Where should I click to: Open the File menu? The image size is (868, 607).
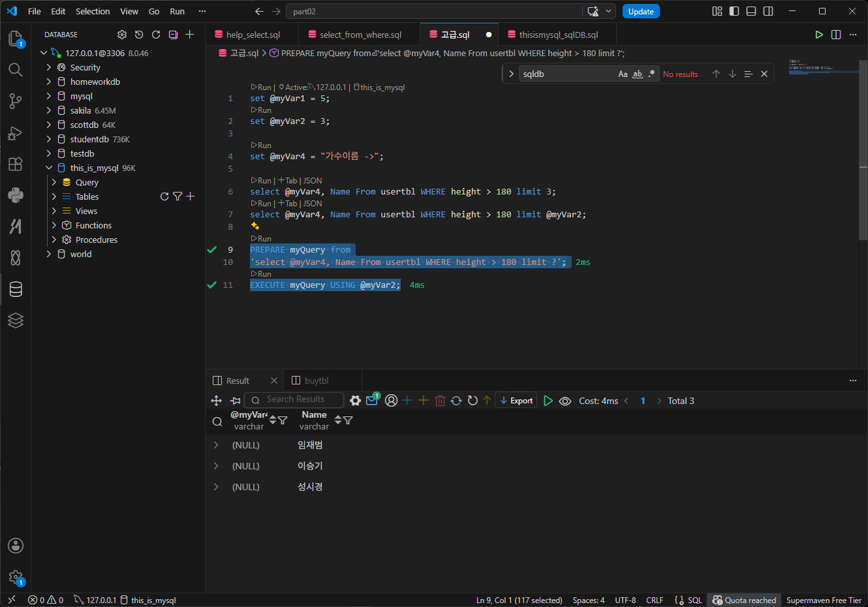pyautogui.click(x=35, y=11)
